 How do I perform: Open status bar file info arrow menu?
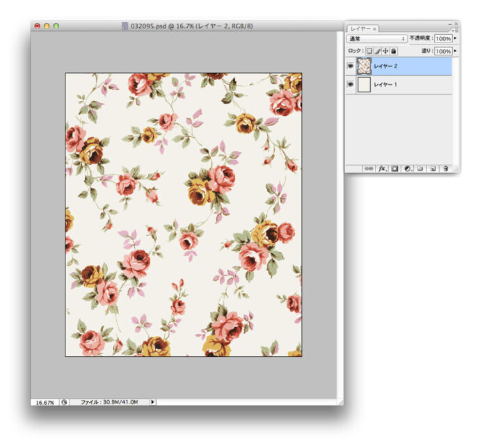(153, 402)
